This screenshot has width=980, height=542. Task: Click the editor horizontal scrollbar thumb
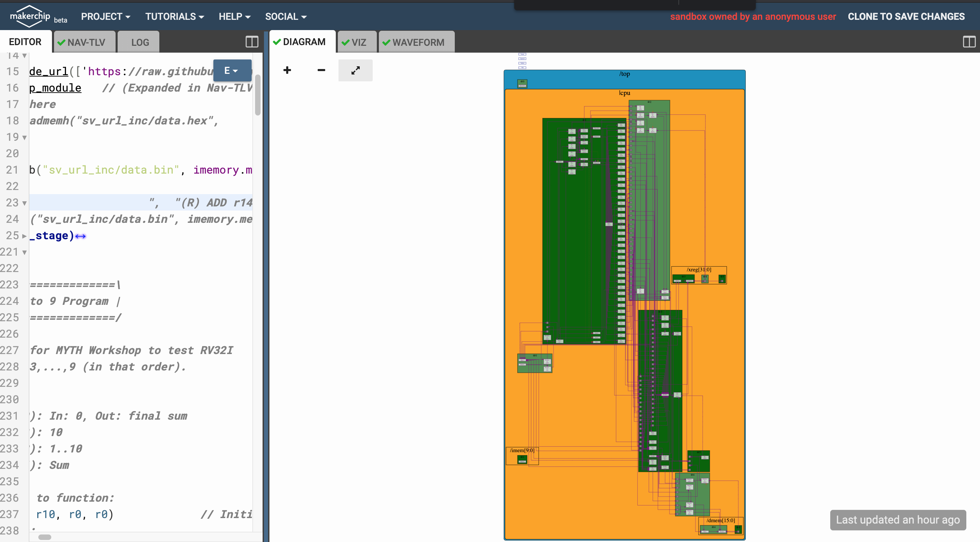(x=45, y=537)
